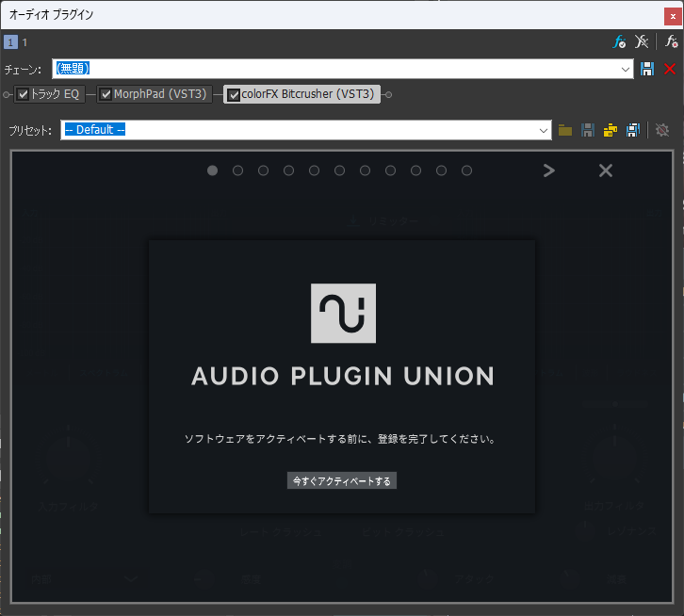Click the blue save-as preset icon

pos(633,130)
